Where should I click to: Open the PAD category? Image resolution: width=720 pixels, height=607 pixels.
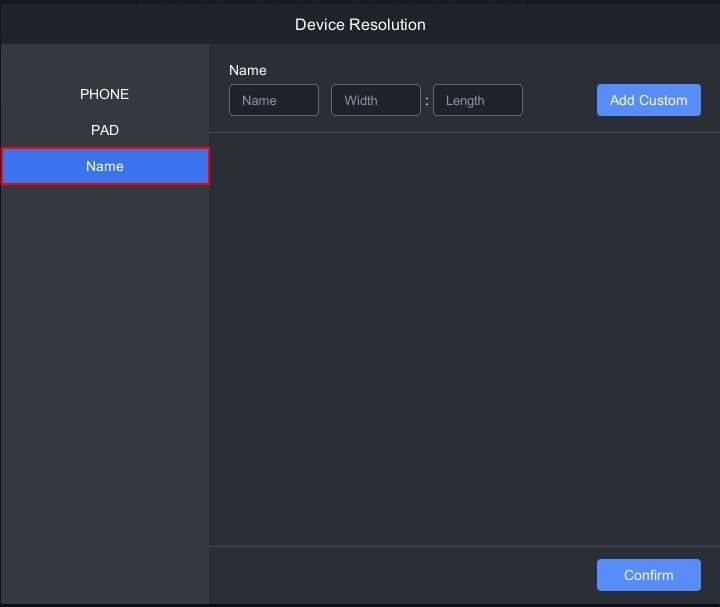(x=104, y=130)
